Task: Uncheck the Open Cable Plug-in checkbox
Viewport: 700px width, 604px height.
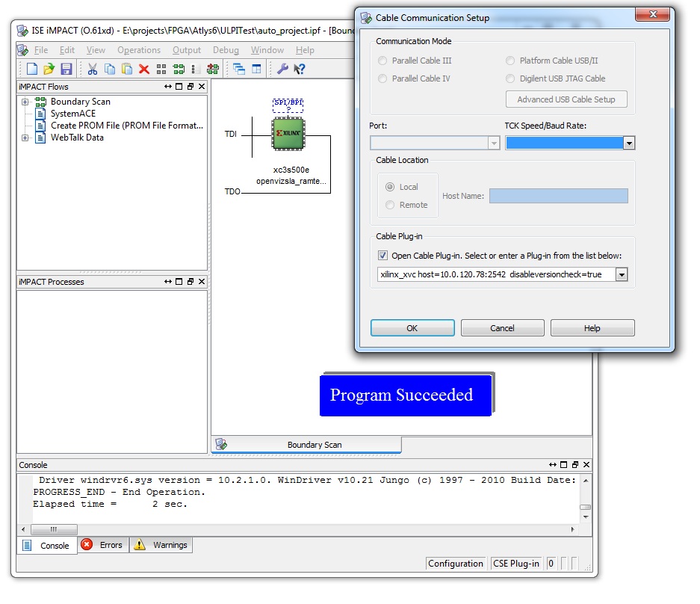Action: click(x=383, y=256)
